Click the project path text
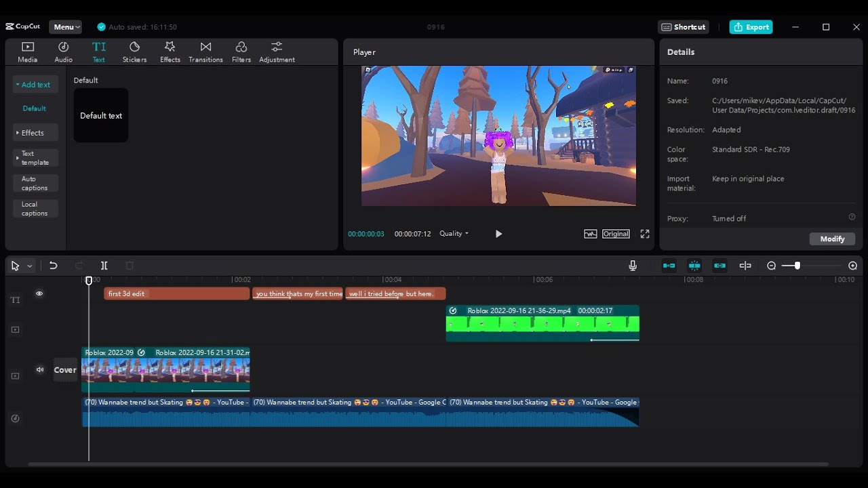The height and width of the screenshot is (488, 868). tap(783, 105)
